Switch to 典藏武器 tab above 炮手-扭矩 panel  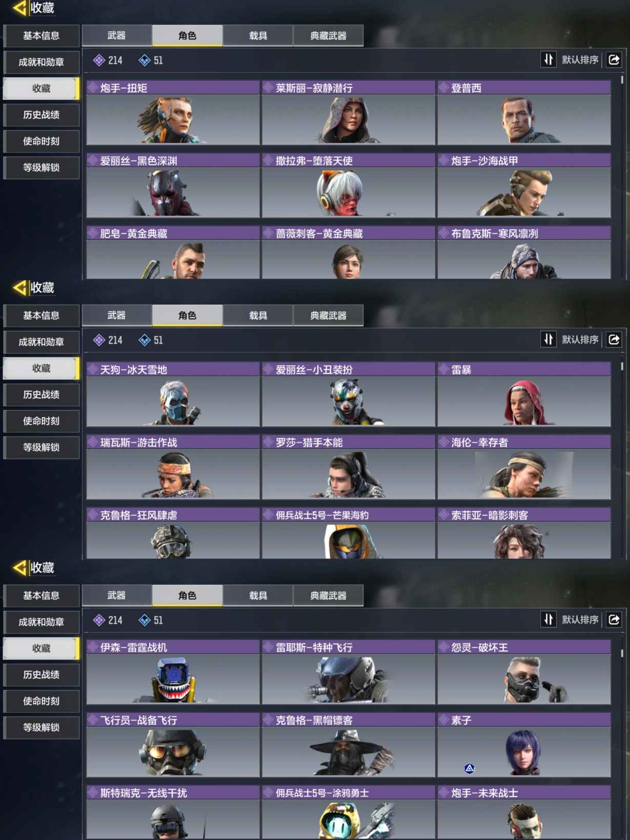pyautogui.click(x=328, y=35)
